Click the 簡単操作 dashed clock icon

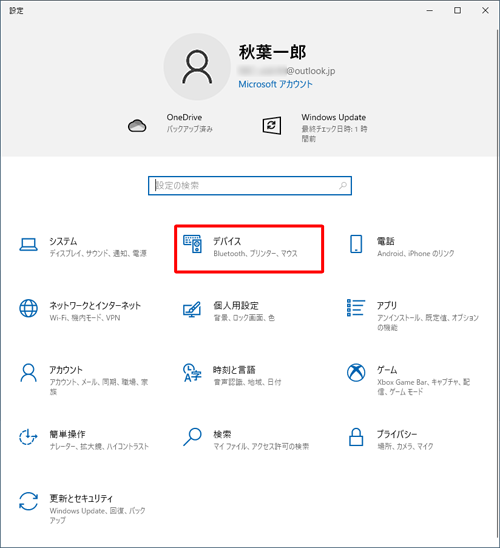click(x=28, y=437)
